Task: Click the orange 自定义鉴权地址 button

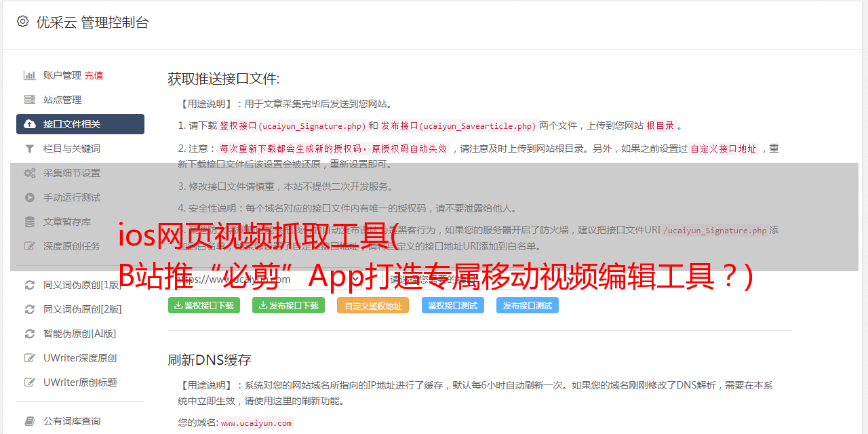Action: click(373, 306)
